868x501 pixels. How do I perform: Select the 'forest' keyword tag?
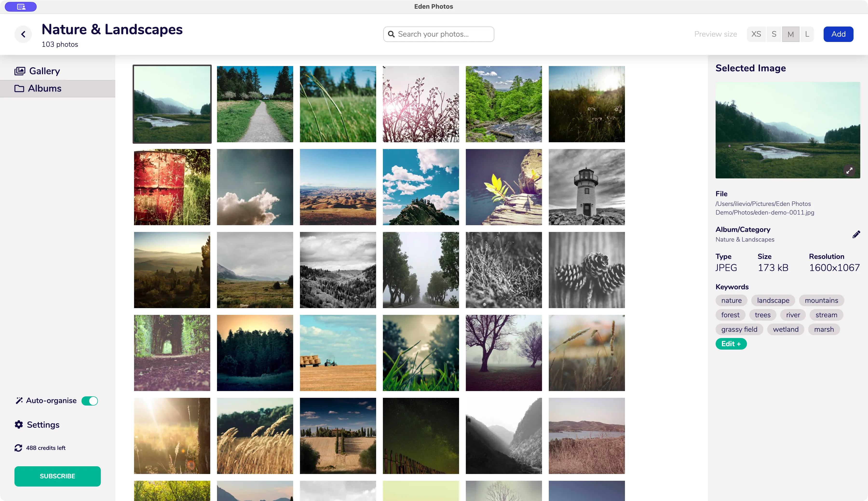730,315
